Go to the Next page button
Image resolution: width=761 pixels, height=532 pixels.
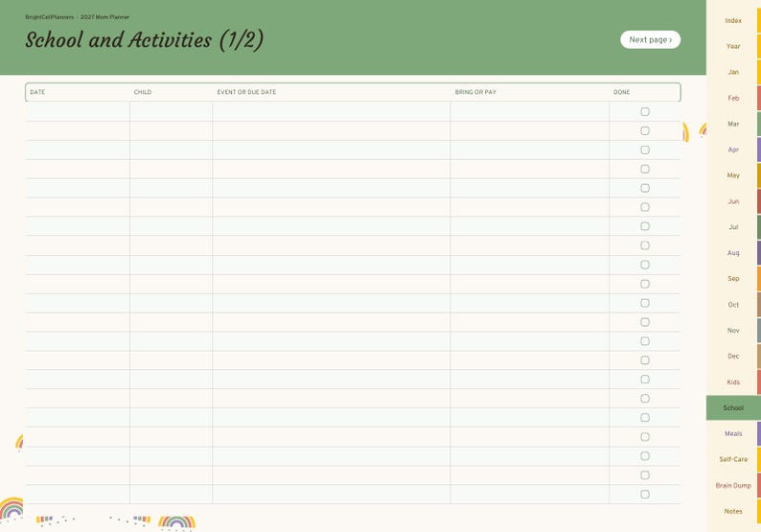(x=651, y=40)
